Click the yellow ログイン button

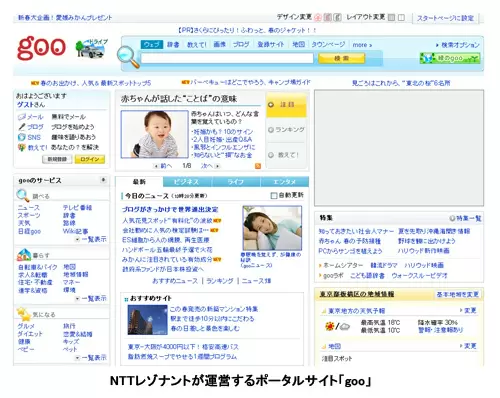90,159
